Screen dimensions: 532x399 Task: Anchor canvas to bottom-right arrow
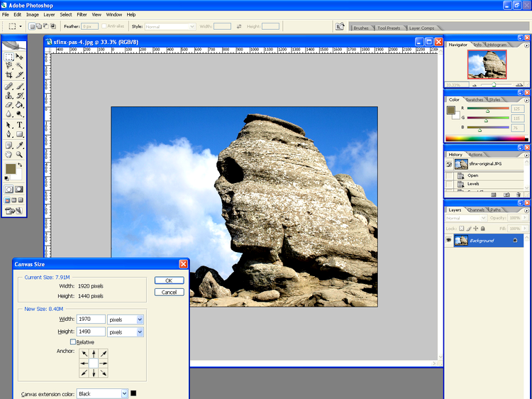coord(104,373)
